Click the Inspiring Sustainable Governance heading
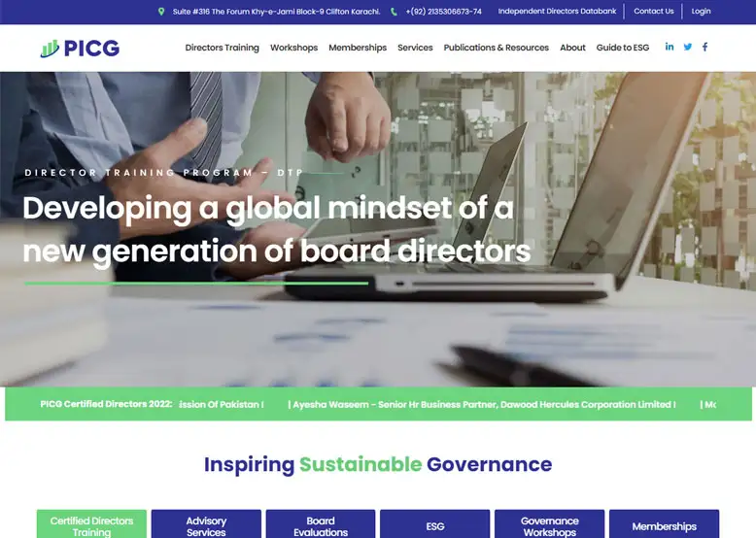Screen dimensions: 756x538 click(378, 465)
